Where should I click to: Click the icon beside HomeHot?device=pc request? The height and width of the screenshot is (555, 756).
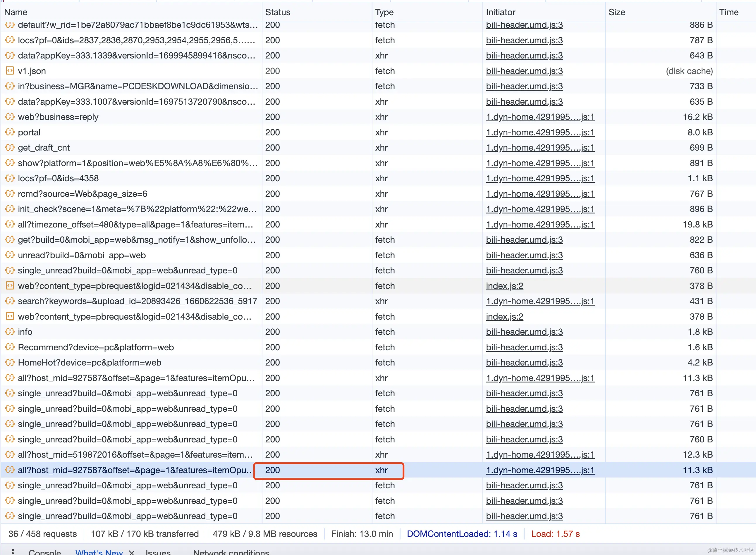10,362
